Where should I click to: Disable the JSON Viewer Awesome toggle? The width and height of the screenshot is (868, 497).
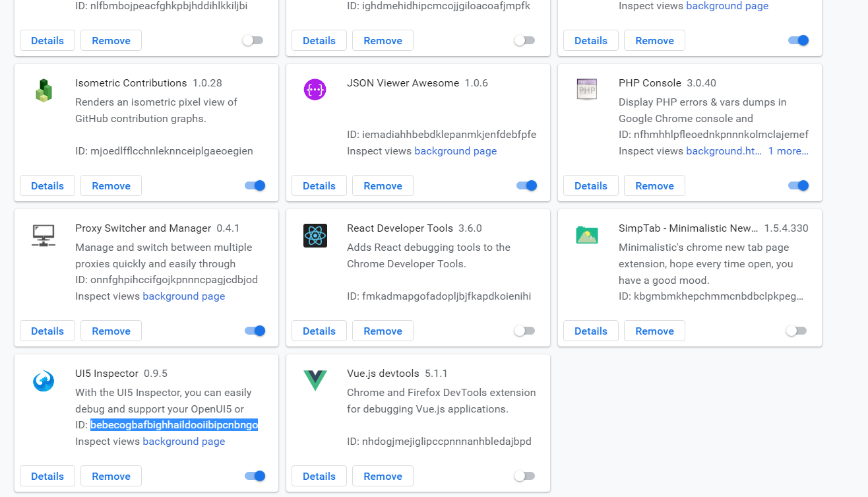pos(527,185)
